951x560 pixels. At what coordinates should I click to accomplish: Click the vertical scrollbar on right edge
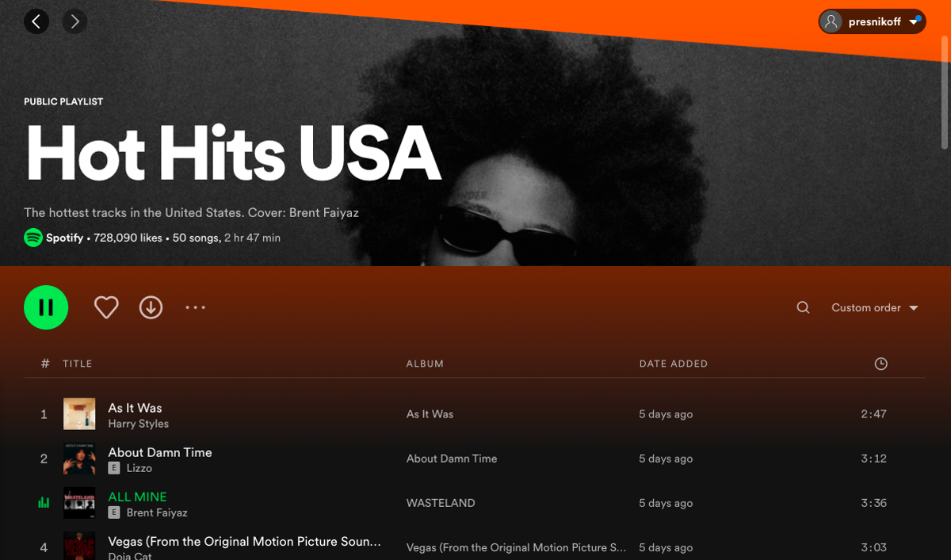945,105
